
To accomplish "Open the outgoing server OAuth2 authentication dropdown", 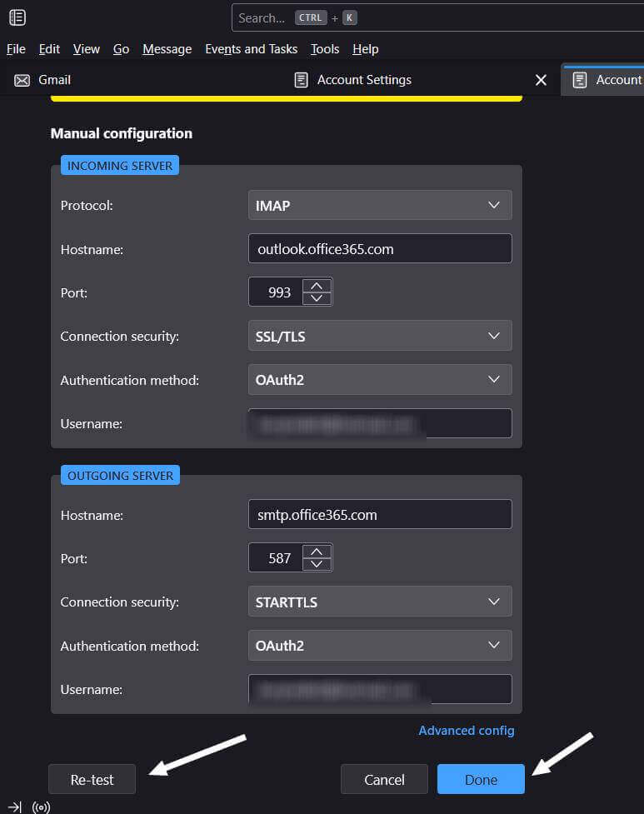I will tap(380, 645).
